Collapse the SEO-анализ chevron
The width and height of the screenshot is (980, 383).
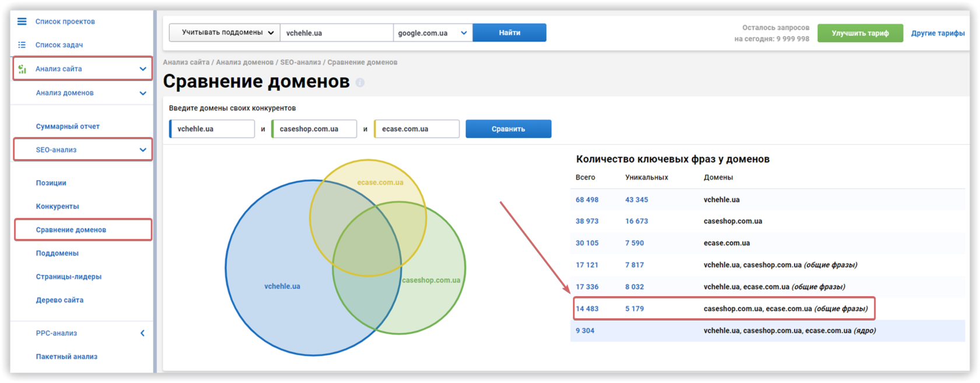pos(143,150)
